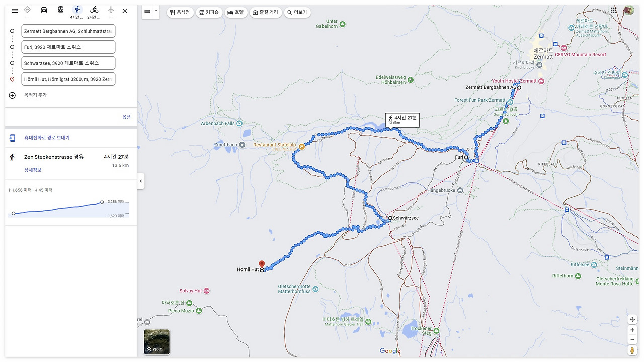Click the send-to-phone icon
The height and width of the screenshot is (362, 644).
[12, 138]
